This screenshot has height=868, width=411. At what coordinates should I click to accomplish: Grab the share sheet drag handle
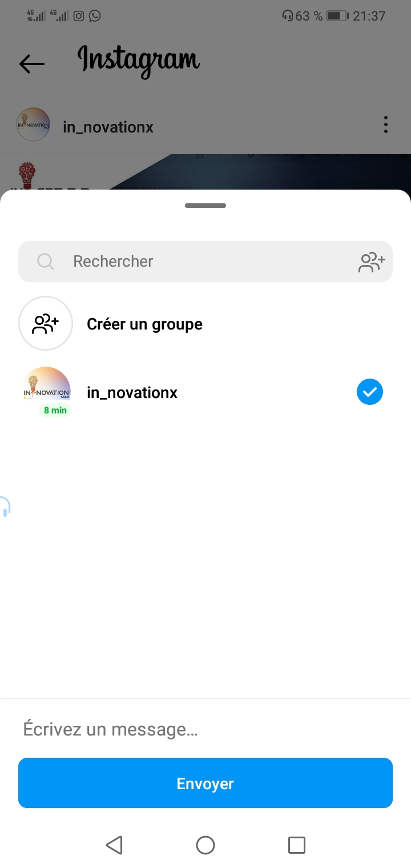205,206
